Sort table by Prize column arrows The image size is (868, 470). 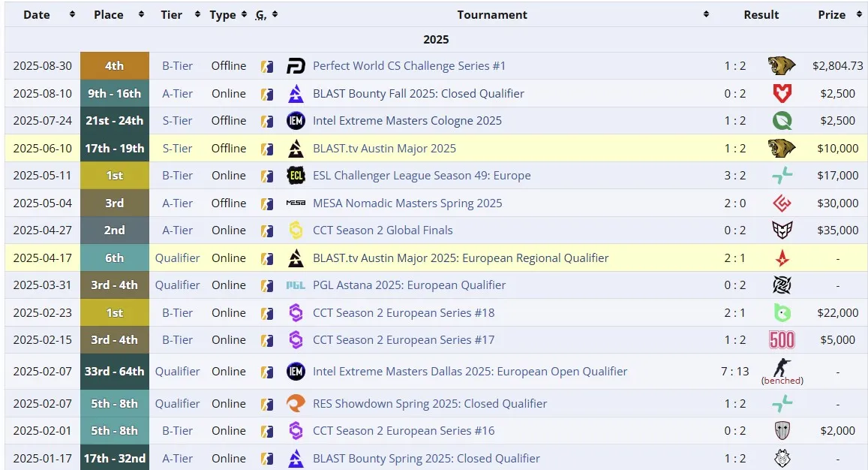(859, 14)
